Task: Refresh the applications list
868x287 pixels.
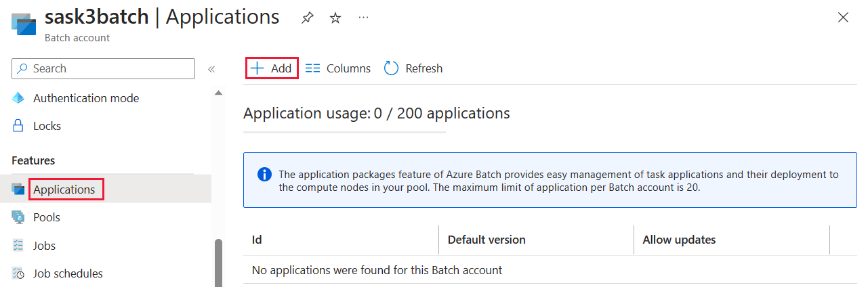Action: tap(413, 68)
